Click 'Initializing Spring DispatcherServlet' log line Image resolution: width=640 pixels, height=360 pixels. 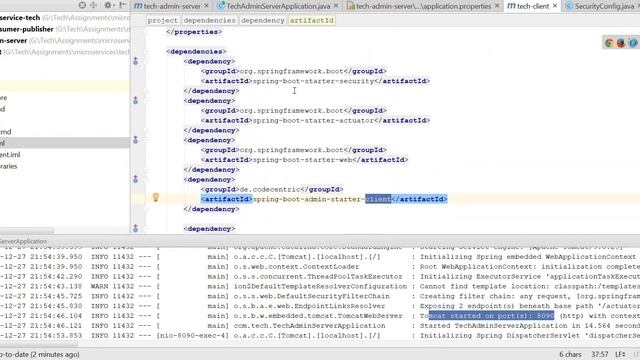[x=320, y=336]
